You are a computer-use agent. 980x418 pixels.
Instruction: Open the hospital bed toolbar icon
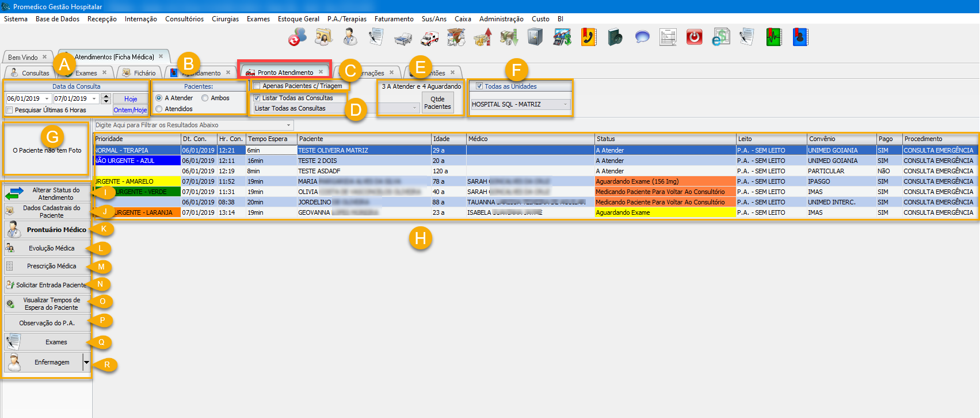click(403, 38)
